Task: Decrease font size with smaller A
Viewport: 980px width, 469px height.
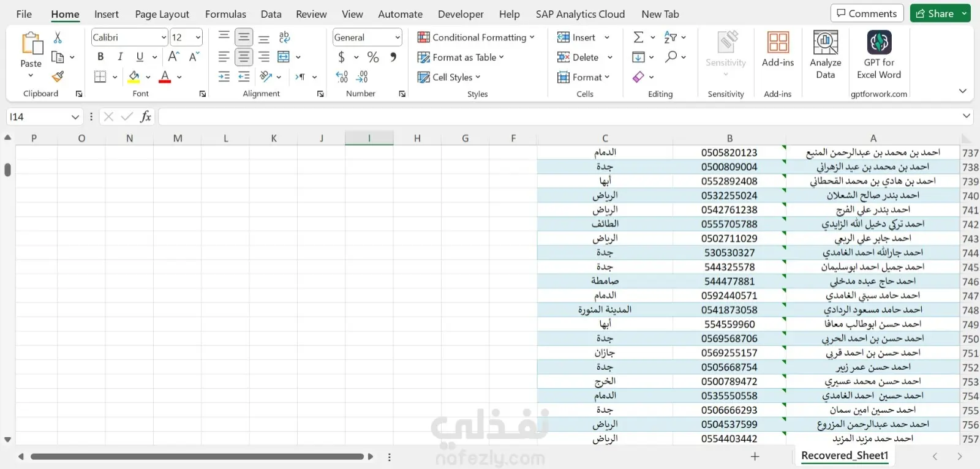Action: coord(194,57)
